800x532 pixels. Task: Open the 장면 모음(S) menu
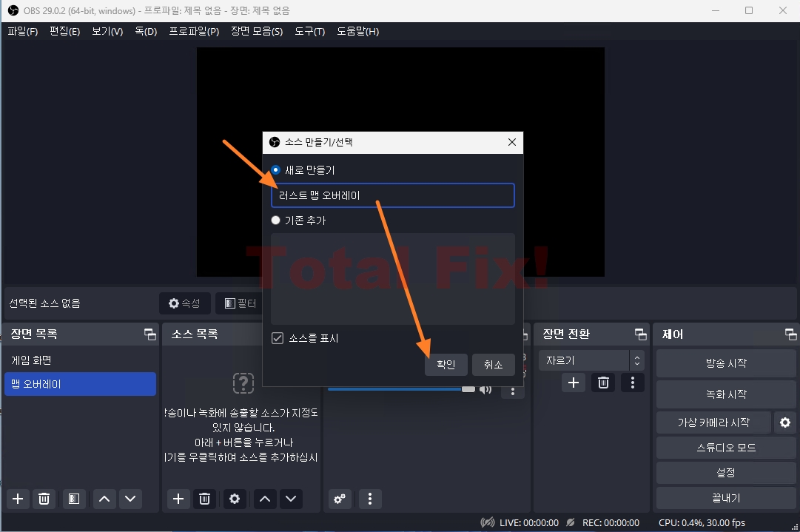click(x=257, y=32)
